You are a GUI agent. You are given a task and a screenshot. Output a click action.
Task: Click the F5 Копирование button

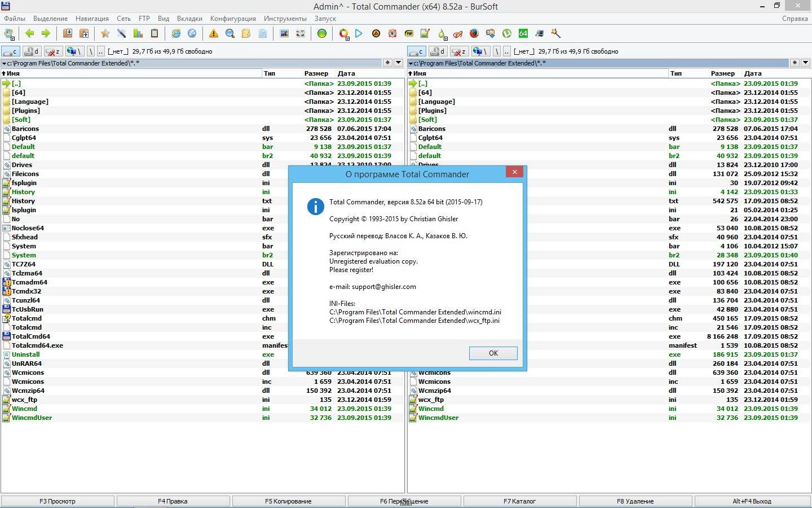288,501
